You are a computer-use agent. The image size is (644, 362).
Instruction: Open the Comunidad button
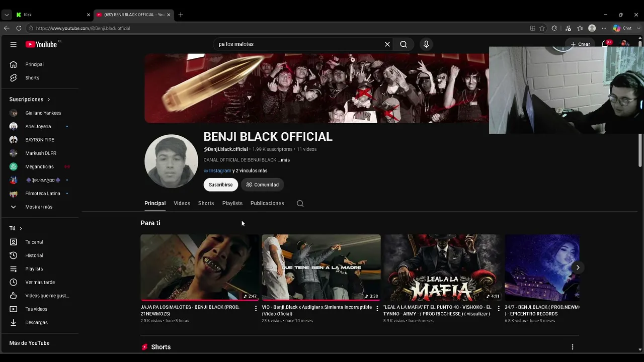262,185
